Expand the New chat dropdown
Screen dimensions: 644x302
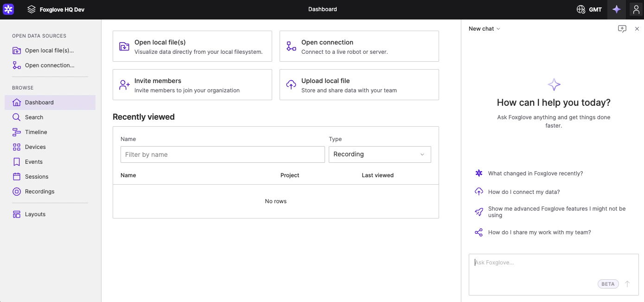pyautogui.click(x=485, y=29)
